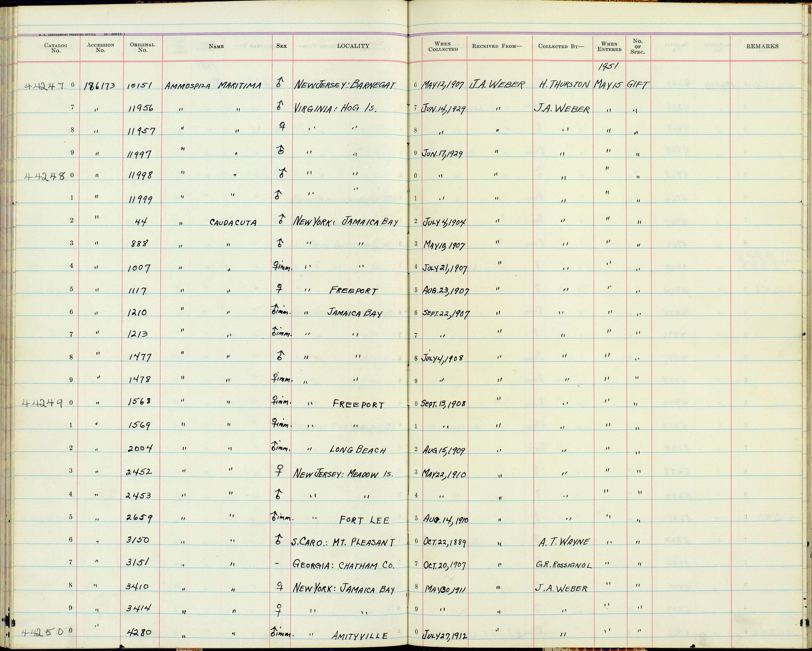Viewport: 812px width, 651px height.
Task: Click locality 'Freeport' in row 1117
Action: click(x=353, y=290)
